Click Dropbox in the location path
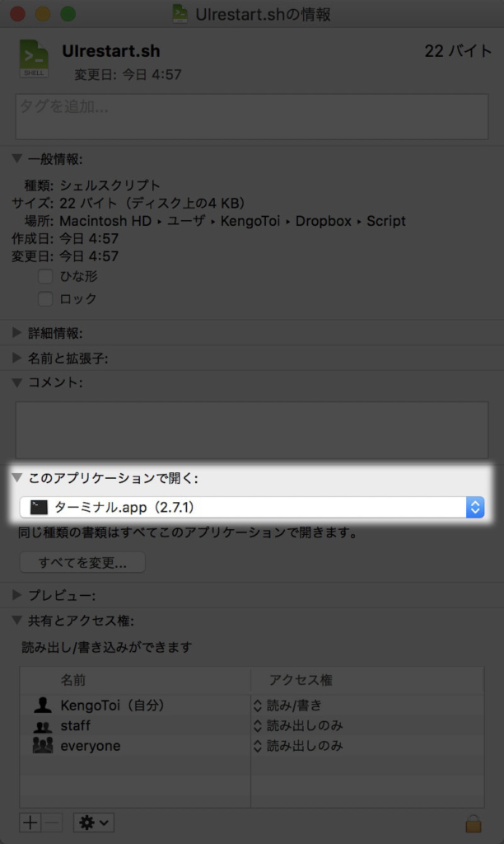 tap(324, 221)
